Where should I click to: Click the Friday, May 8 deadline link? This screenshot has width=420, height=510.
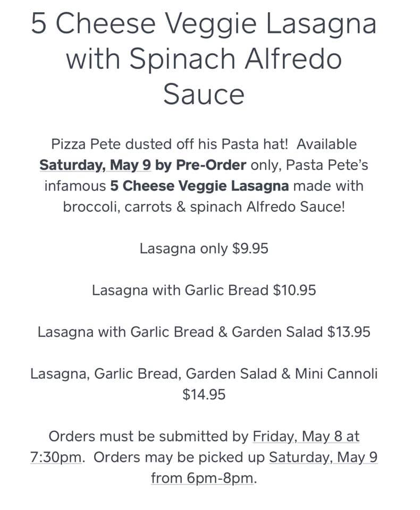click(306, 437)
